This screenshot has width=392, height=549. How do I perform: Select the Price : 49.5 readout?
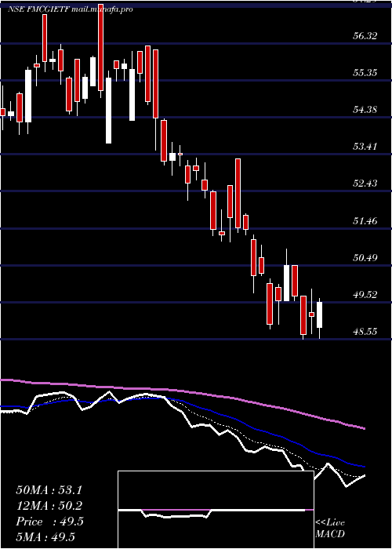pyautogui.click(x=49, y=522)
